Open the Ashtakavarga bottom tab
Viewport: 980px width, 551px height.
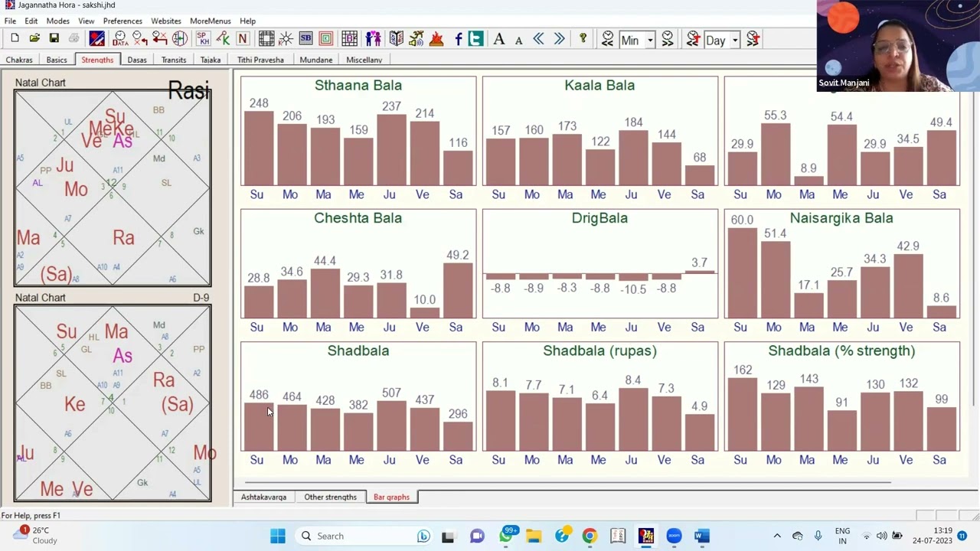(263, 497)
